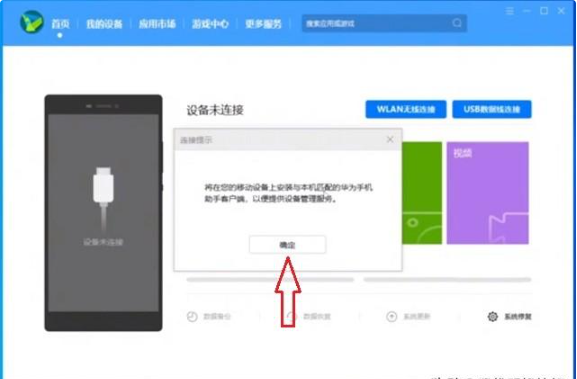Screen dimensions: 577x379
Task: Click the 数据备份 data backup icon
Action: [x=192, y=316]
